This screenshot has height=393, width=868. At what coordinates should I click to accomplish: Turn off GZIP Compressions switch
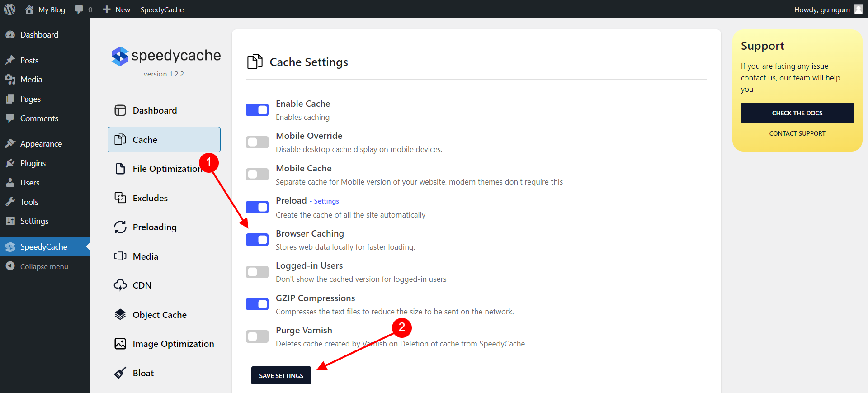tap(257, 304)
